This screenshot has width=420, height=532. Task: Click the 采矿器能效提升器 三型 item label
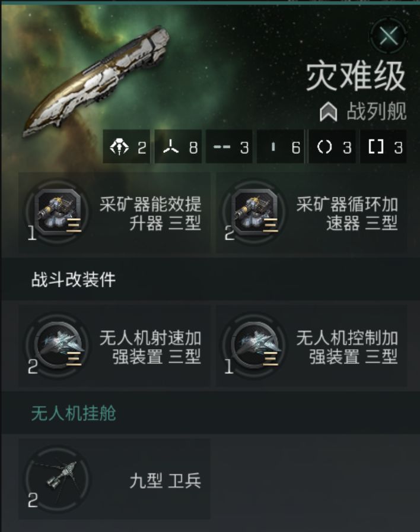[150, 213]
